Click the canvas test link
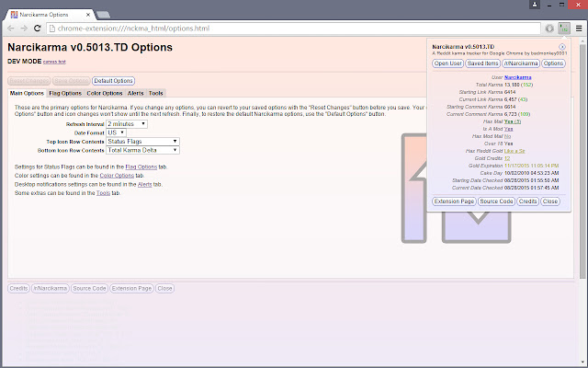 54,62
